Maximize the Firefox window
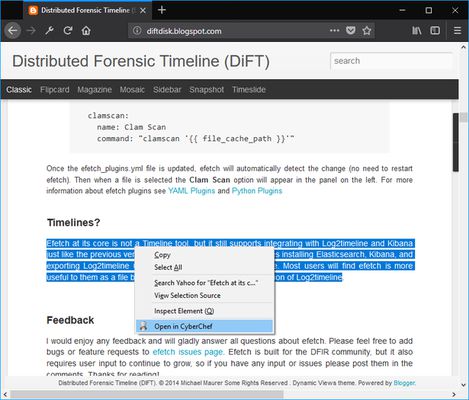The height and width of the screenshot is (400, 469). (x=429, y=10)
